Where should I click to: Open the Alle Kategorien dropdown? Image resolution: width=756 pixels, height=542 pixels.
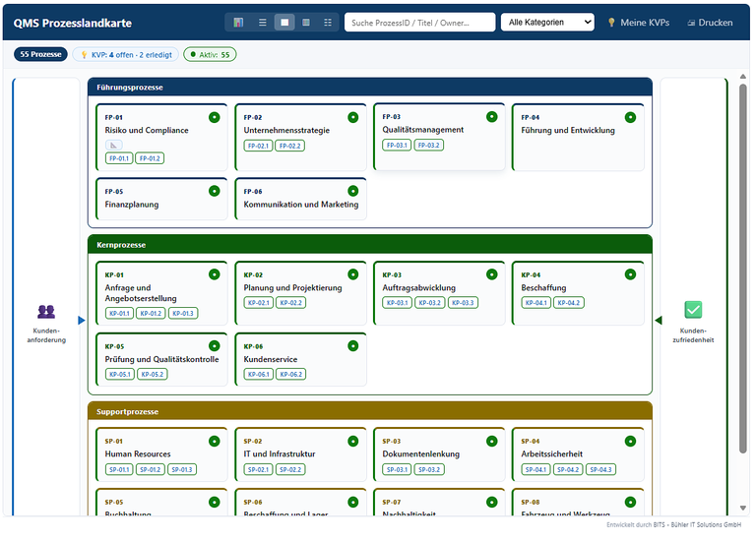547,23
